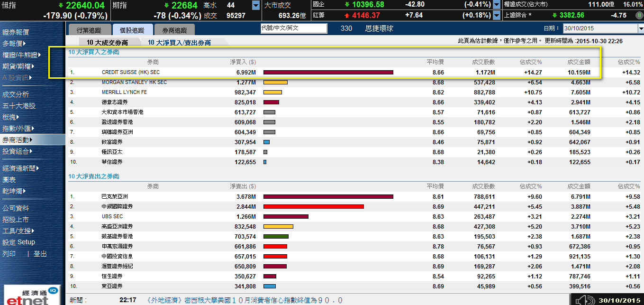Click the red bar for 中銀國際證券
This screenshot has width=644, height=305.
pos(314,206)
